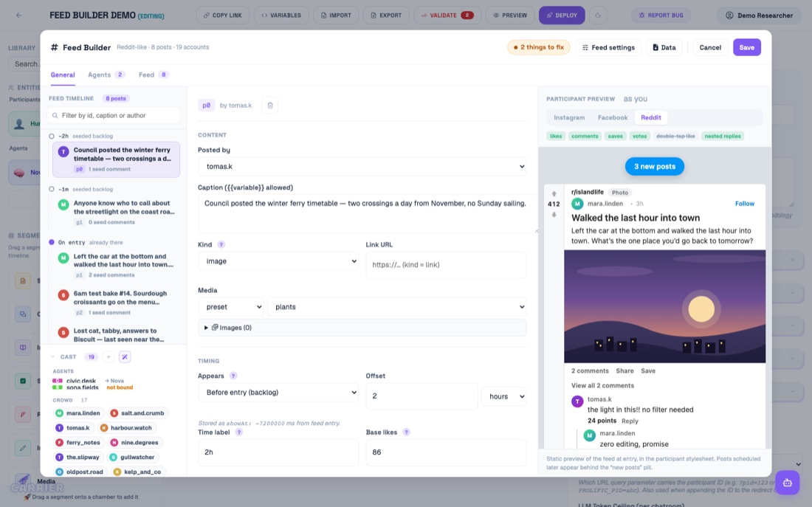Select the harbour.watch crowd chip

click(126, 428)
